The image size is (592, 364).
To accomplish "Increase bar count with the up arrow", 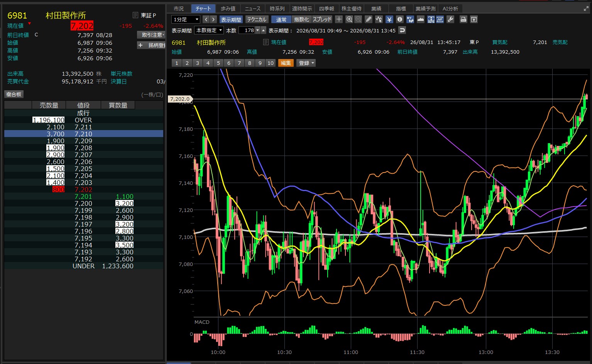I will [264, 30].
